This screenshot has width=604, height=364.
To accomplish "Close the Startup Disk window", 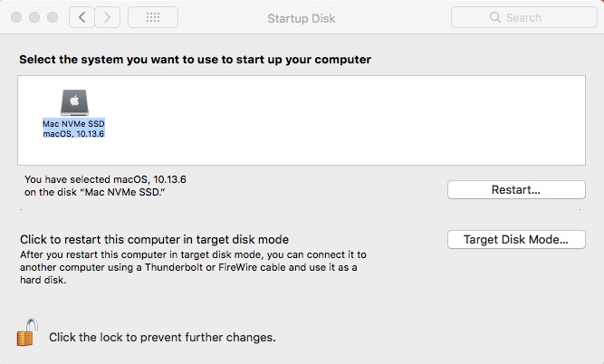I will point(16,17).
